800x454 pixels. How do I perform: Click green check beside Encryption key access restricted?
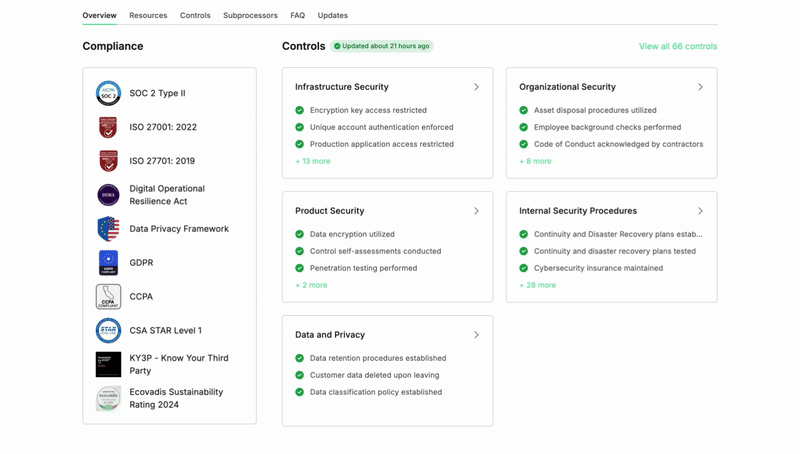coord(300,111)
